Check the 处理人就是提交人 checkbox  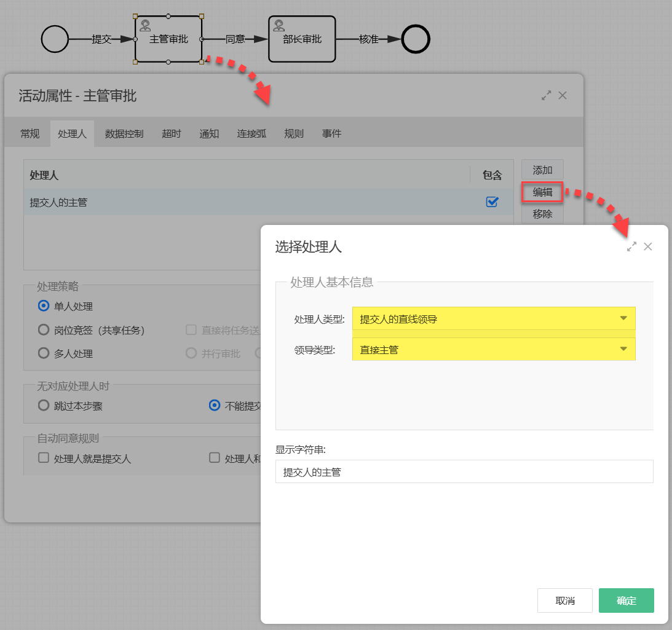click(42, 458)
